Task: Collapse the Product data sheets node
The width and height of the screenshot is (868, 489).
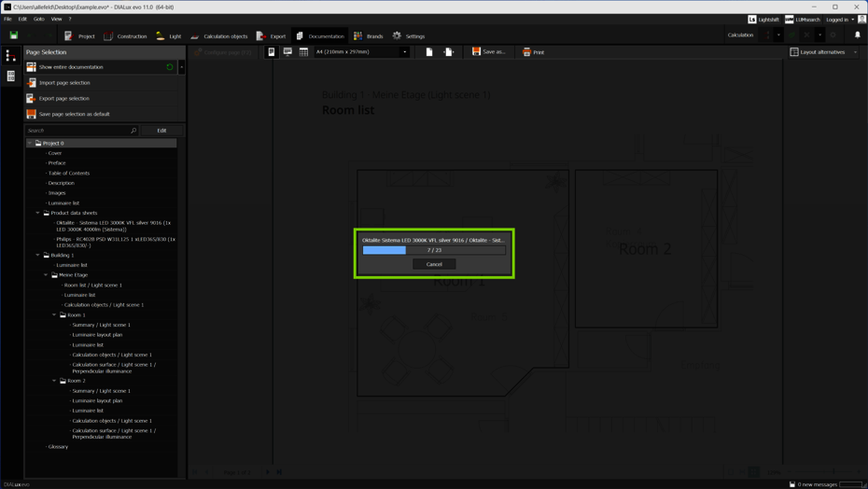Action: 38,213
